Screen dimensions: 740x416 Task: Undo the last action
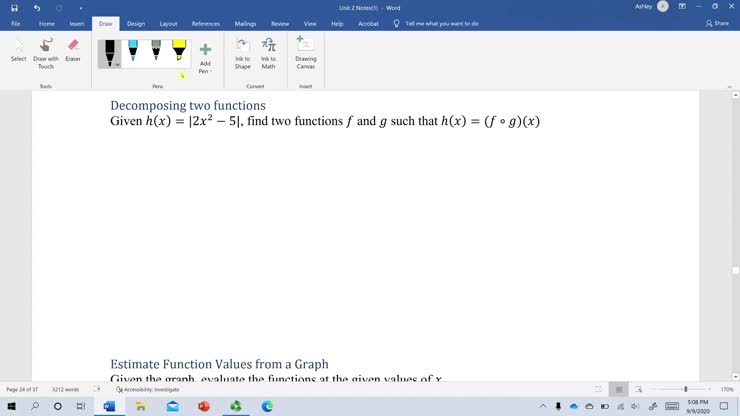(37, 8)
